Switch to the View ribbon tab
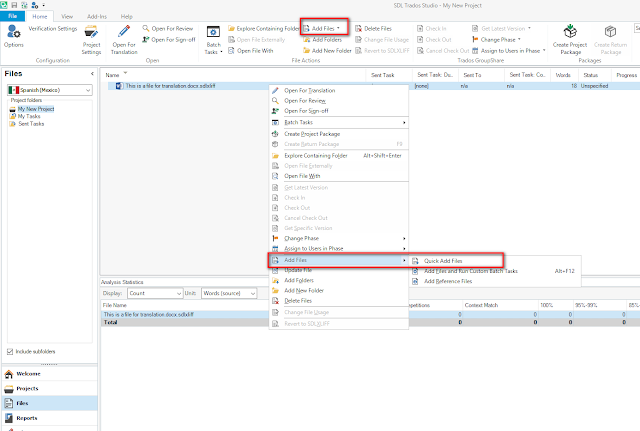Image resolution: width=640 pixels, height=431 pixels. (67, 16)
